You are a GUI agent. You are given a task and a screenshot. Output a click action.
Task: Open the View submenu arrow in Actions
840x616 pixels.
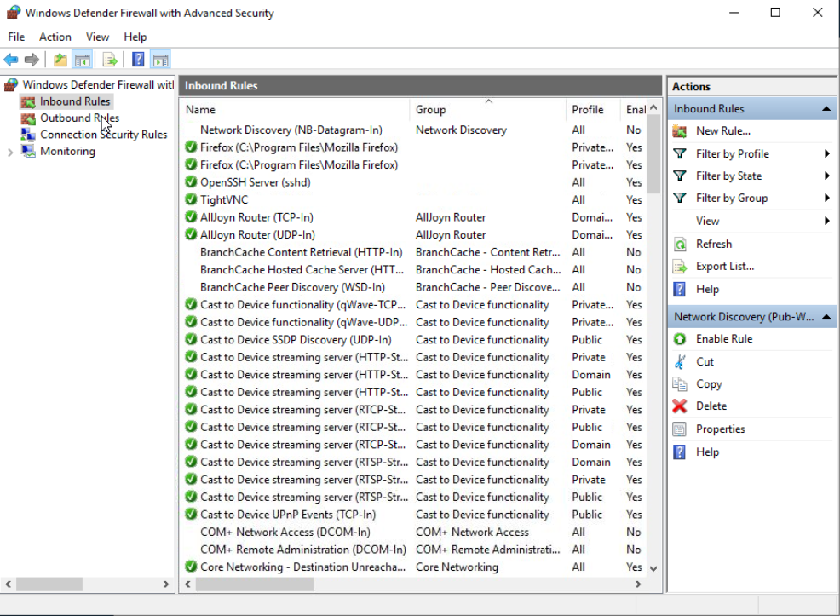coord(827,221)
